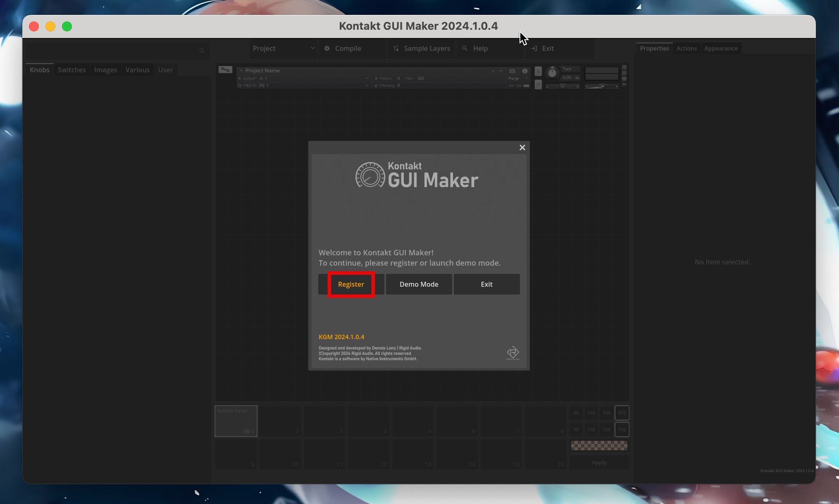Toggle the Solo S button
The height and width of the screenshot is (504, 839).
pyautogui.click(x=538, y=71)
